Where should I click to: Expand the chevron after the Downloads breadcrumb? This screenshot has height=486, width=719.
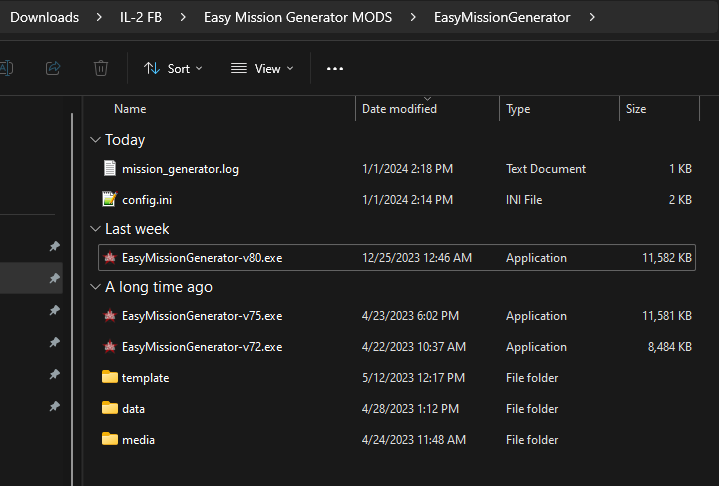99,17
